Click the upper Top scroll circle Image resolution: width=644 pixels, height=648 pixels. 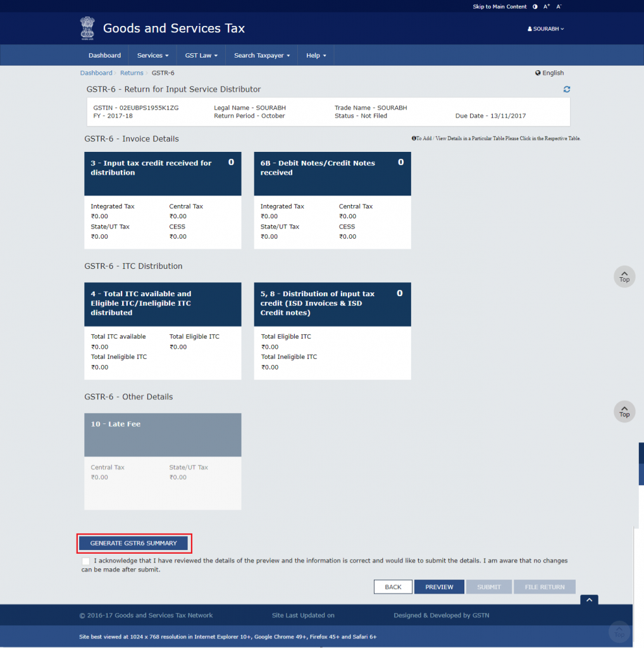[x=624, y=277]
